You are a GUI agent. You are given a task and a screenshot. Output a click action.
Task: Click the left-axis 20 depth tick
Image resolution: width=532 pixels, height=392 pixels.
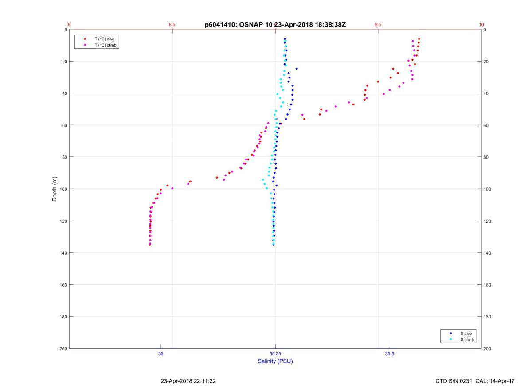pyautogui.click(x=64, y=62)
